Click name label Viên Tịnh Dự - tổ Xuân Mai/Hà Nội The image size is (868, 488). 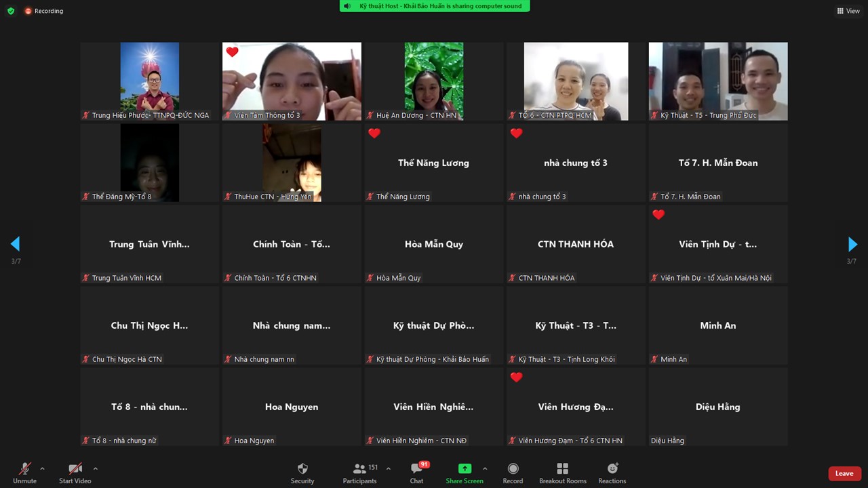[716, 278]
